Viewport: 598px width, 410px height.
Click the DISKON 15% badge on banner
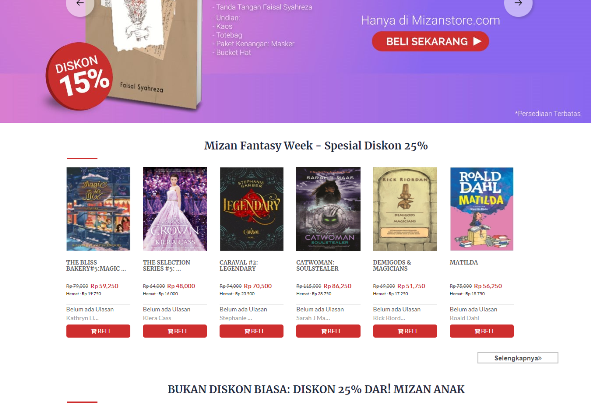tap(79, 76)
